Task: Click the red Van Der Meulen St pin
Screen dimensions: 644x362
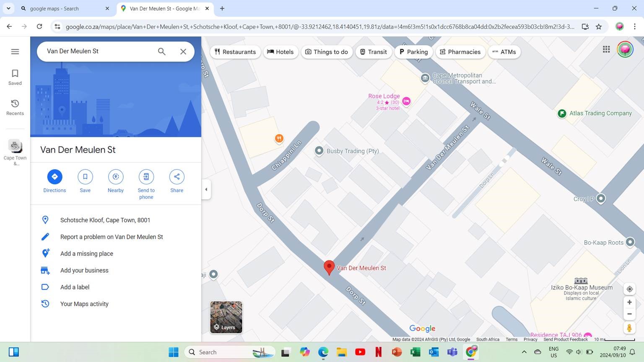Action: [329, 267]
